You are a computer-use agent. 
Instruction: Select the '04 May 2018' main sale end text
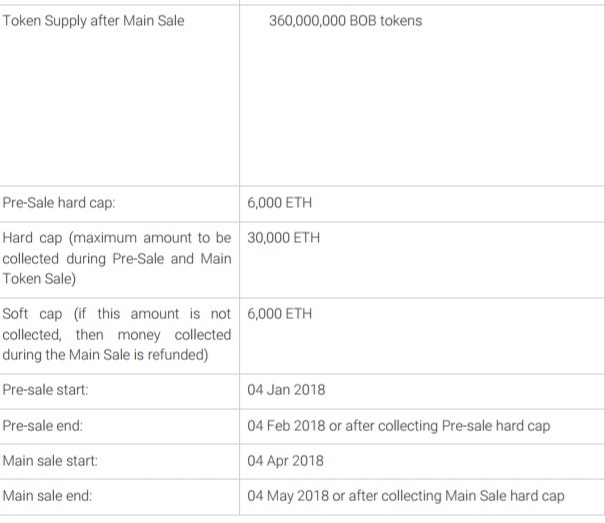[x=287, y=496]
